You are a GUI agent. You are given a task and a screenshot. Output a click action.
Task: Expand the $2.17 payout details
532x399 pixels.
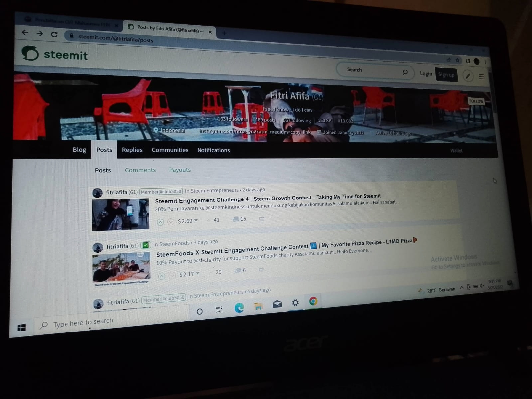(x=189, y=274)
